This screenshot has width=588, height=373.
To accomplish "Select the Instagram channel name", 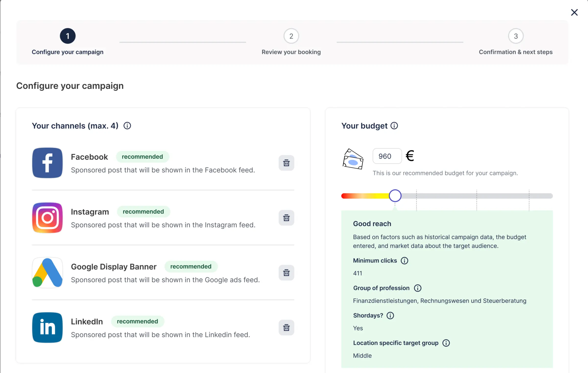I will (90, 212).
